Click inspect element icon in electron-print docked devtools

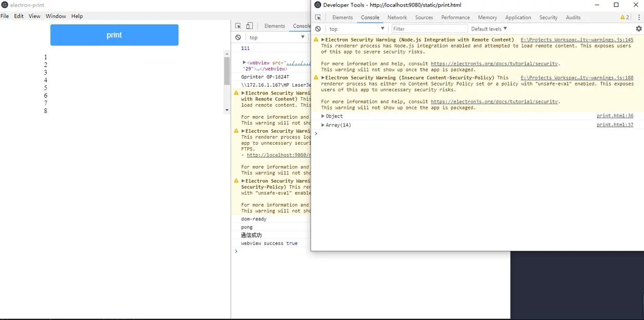tap(238, 26)
